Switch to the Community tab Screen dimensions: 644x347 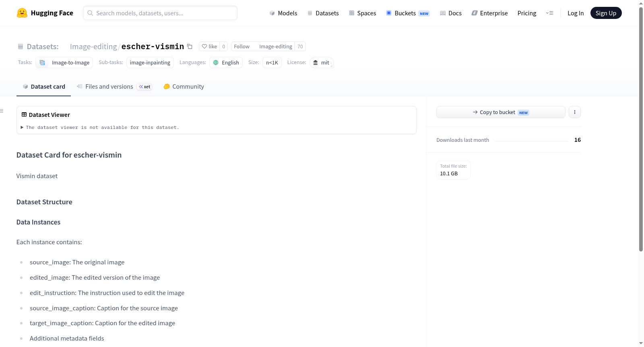(184, 87)
